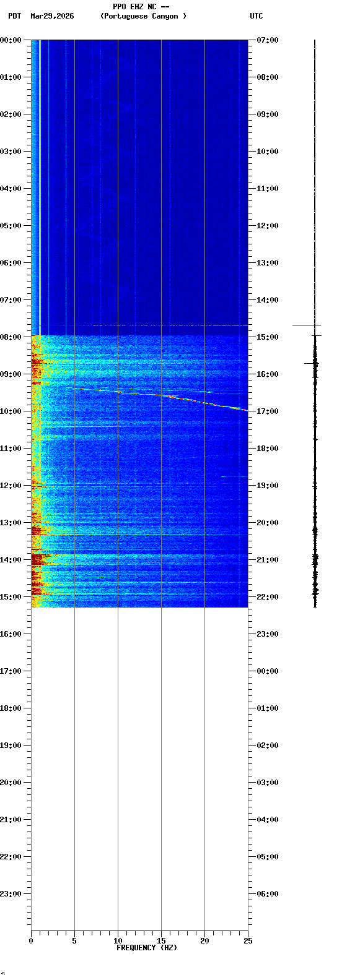Click PDT axis time label '01:00'

(11, 77)
